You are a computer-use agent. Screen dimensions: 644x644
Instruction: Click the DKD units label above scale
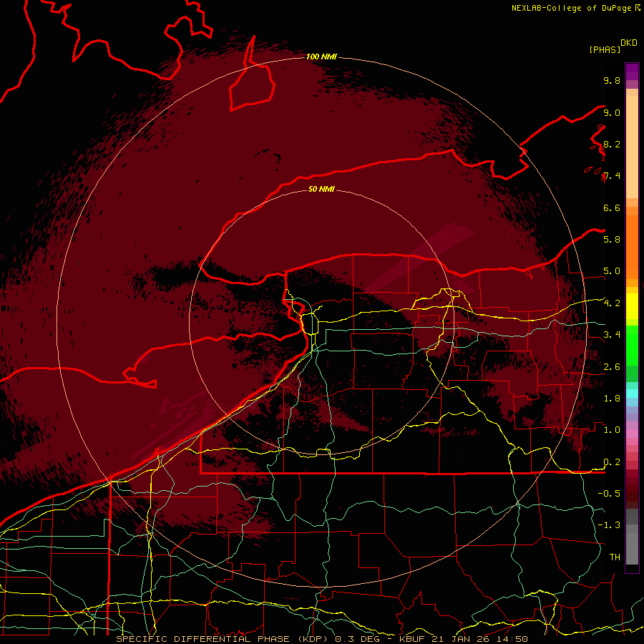click(x=629, y=43)
